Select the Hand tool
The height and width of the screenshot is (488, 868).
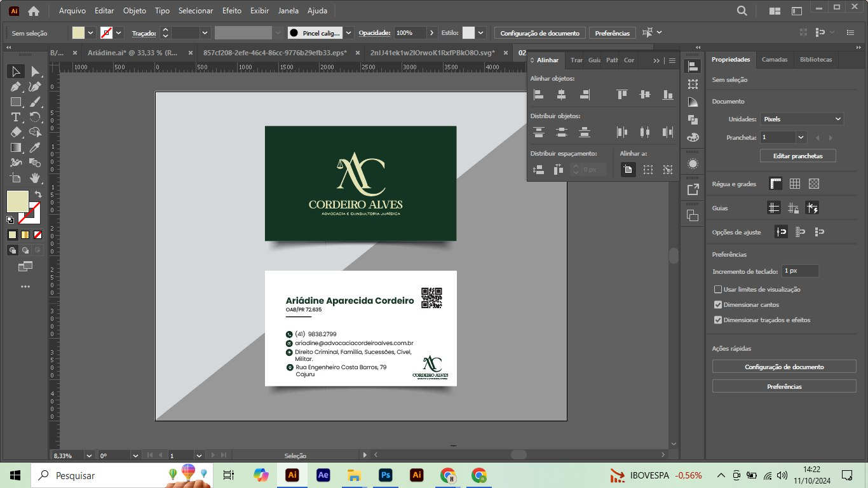coord(35,178)
